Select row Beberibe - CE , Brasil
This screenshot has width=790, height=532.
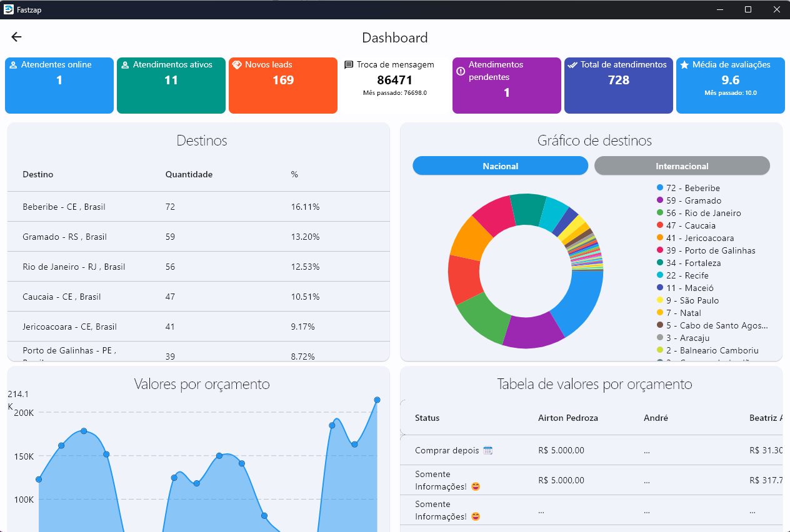[x=199, y=207]
